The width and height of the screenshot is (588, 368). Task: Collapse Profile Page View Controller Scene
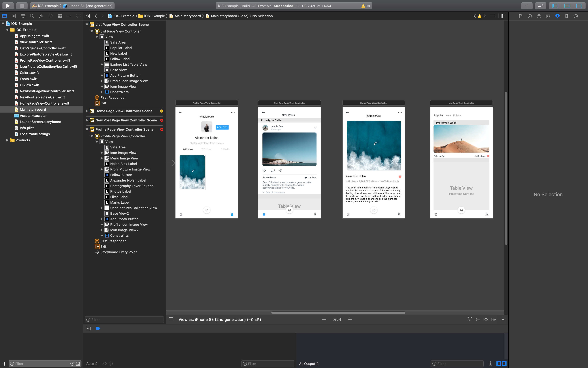click(87, 129)
